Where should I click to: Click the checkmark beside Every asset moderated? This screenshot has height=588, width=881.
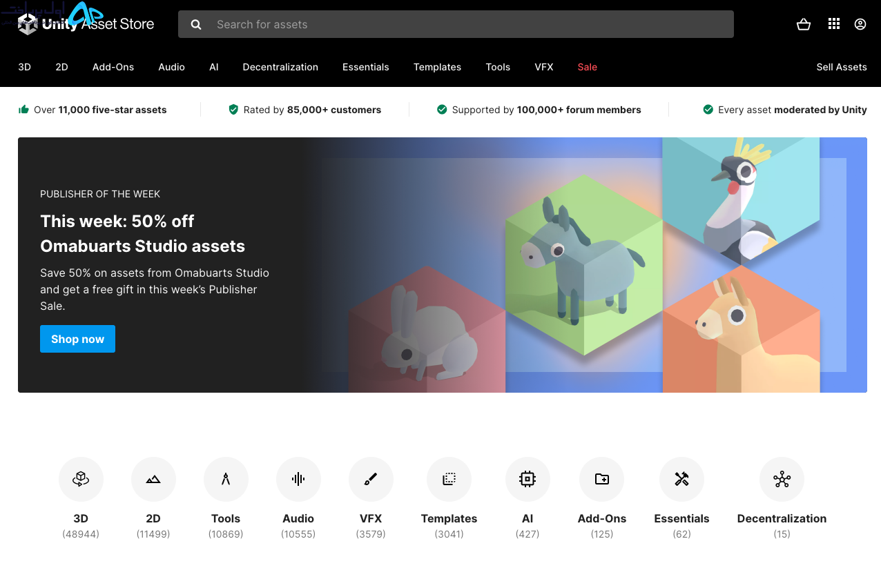[708, 109]
